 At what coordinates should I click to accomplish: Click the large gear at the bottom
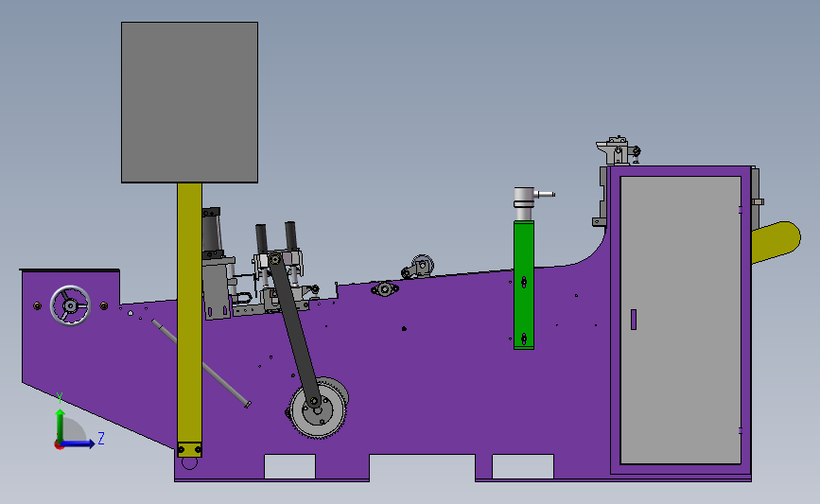[318, 408]
